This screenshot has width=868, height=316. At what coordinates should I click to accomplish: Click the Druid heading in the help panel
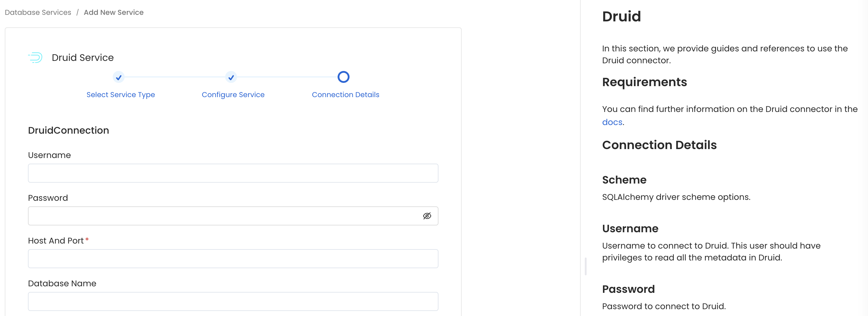click(x=621, y=16)
